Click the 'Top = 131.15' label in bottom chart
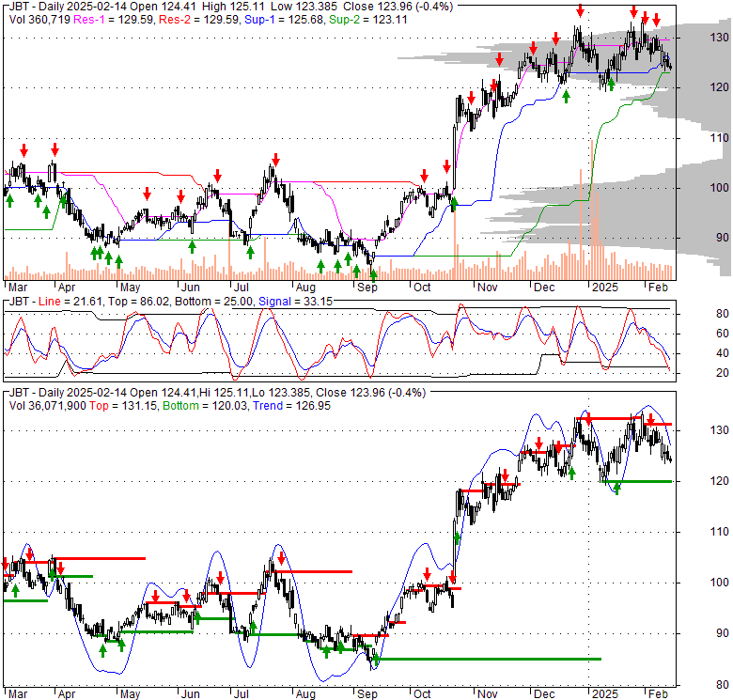733x700 pixels. pos(124,406)
